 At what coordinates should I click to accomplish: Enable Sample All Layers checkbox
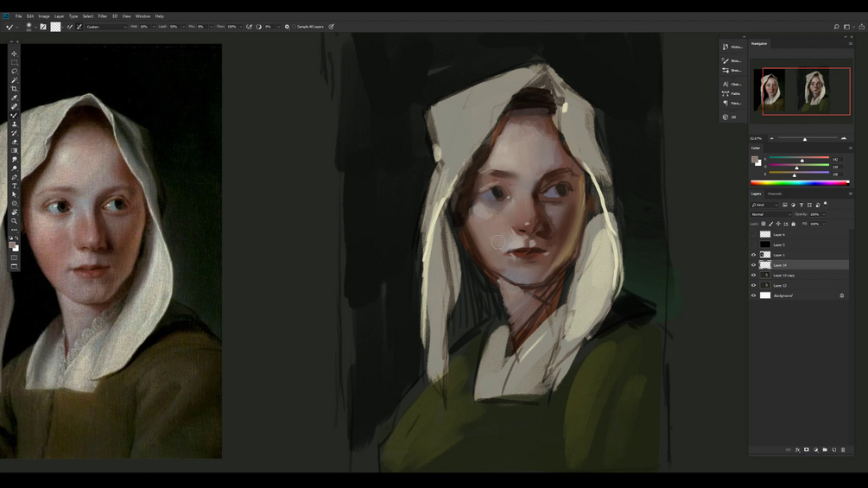pyautogui.click(x=294, y=27)
